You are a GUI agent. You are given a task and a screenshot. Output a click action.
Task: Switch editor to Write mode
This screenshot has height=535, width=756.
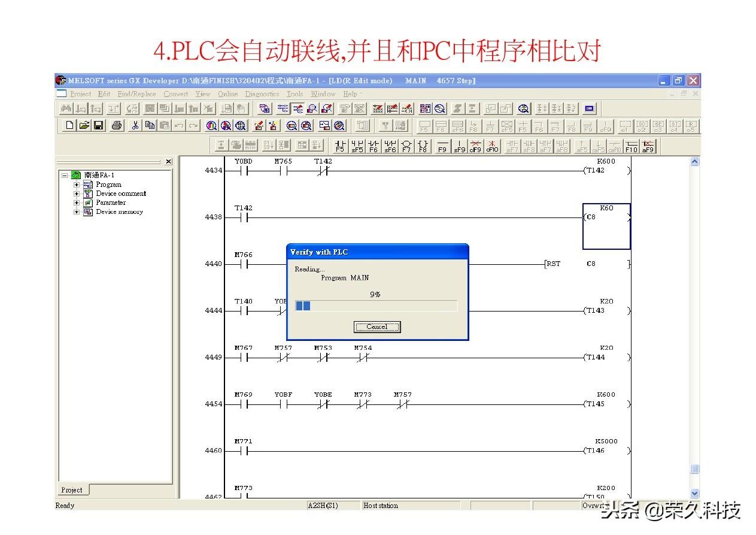tap(298, 108)
